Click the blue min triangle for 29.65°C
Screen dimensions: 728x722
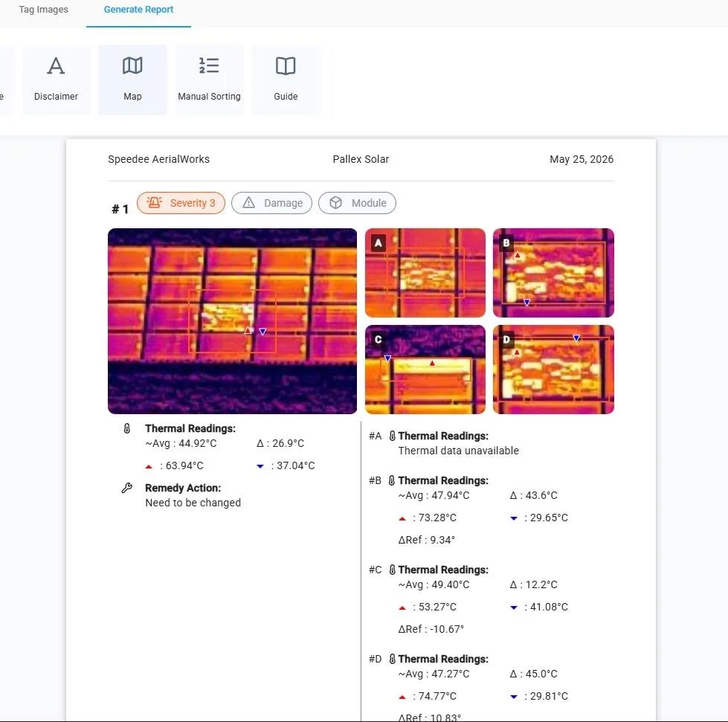click(x=514, y=518)
